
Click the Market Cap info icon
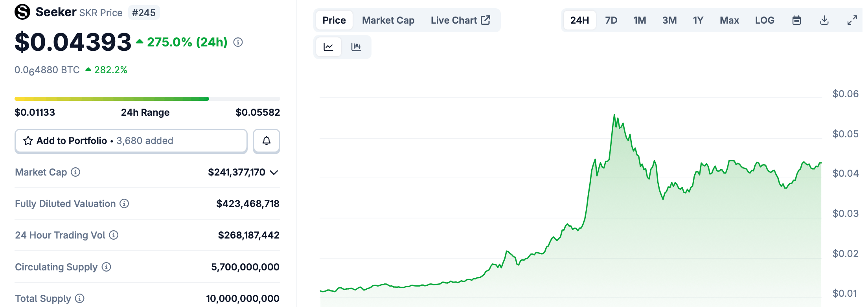75,172
